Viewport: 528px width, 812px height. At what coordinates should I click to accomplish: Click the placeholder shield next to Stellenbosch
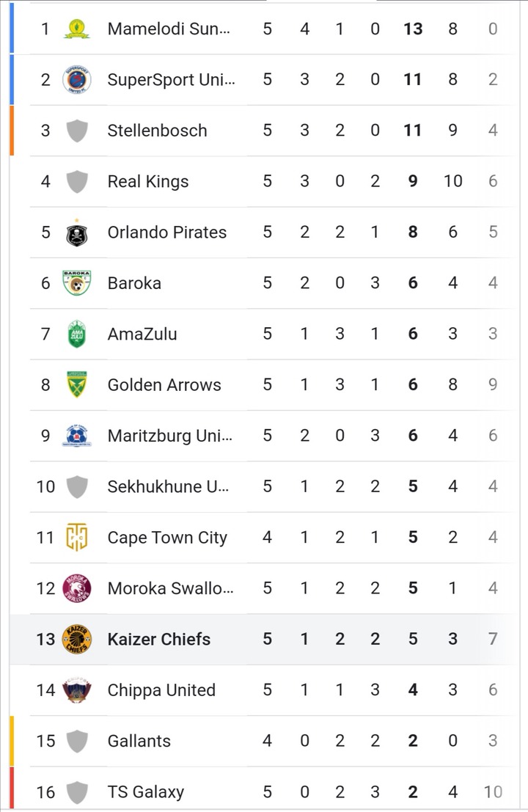[x=77, y=131]
